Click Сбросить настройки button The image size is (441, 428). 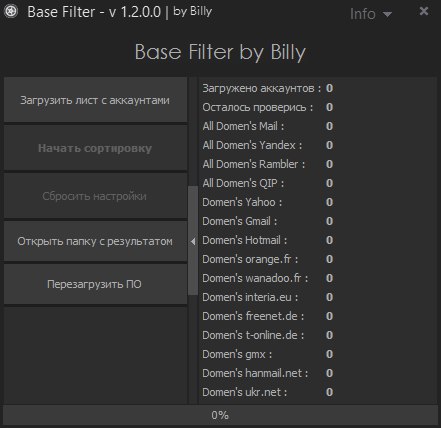click(95, 196)
